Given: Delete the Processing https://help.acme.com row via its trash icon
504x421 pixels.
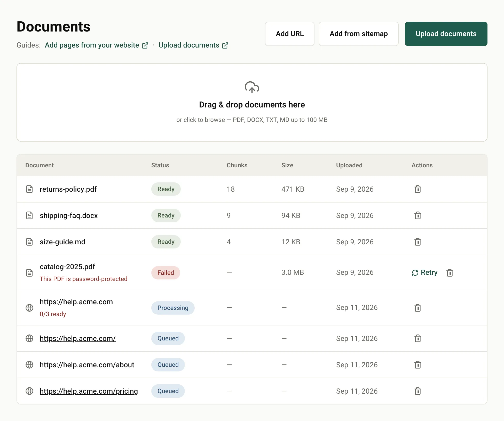Looking at the screenshot, I should pos(418,308).
